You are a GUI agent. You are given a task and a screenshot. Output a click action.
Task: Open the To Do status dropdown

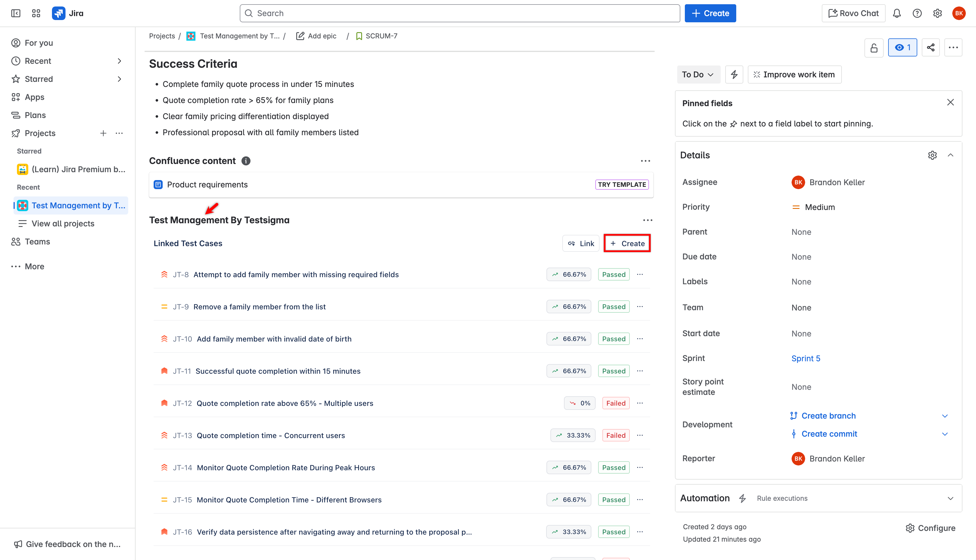tap(698, 75)
